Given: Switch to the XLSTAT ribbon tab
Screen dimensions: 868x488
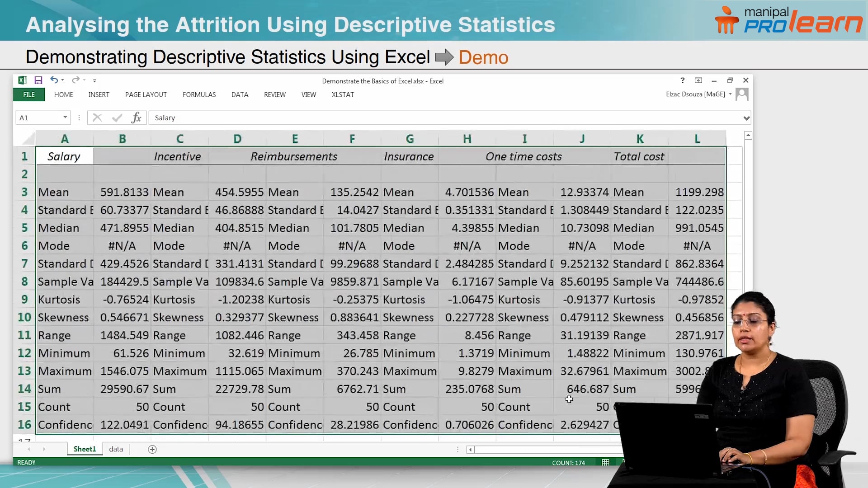Looking at the screenshot, I should [x=343, y=94].
